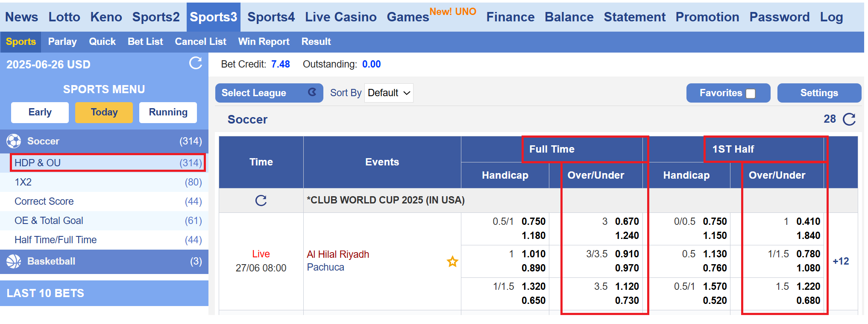Switch to Sports2 tab

point(156,17)
